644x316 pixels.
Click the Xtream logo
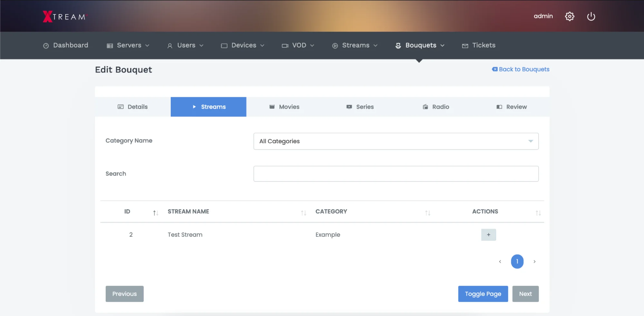point(65,16)
